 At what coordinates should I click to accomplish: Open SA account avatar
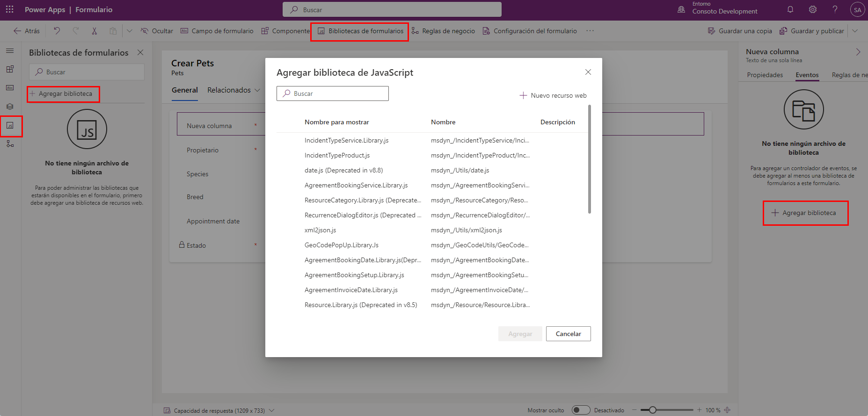(x=857, y=10)
